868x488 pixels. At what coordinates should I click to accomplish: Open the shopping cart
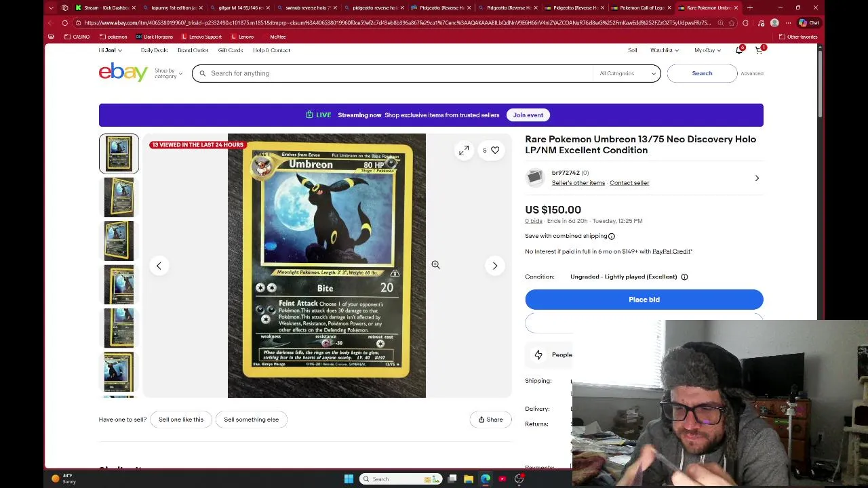pos(759,49)
